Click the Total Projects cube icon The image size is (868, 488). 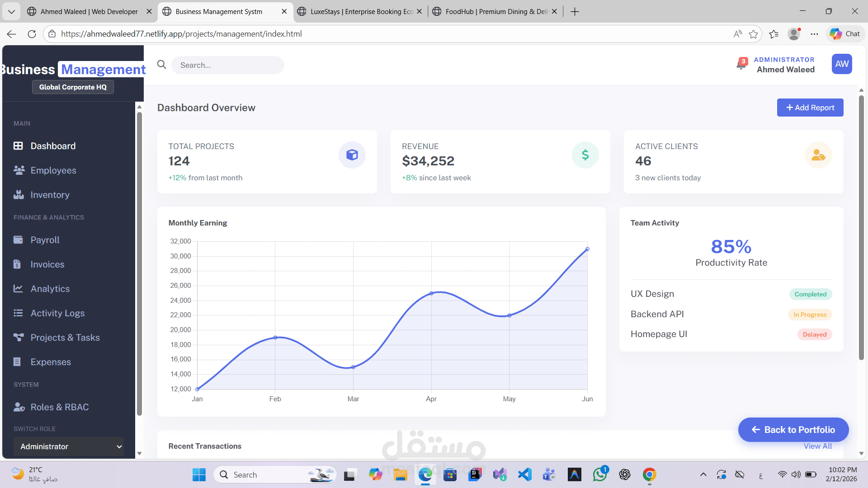coord(352,155)
